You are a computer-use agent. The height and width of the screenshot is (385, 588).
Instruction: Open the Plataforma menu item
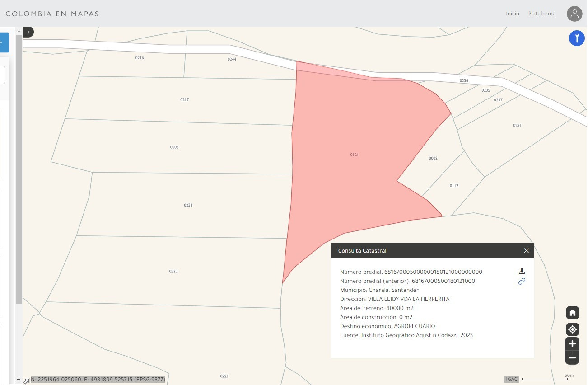click(541, 14)
